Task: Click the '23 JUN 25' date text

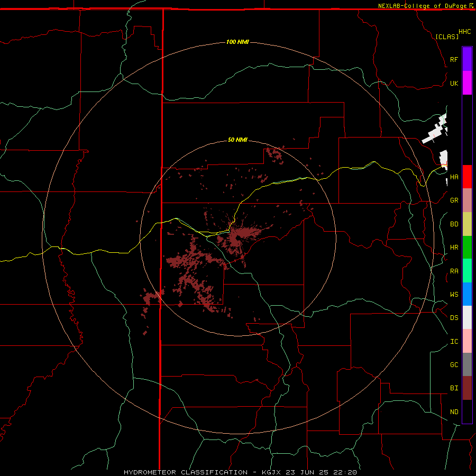Action: [x=307, y=472]
